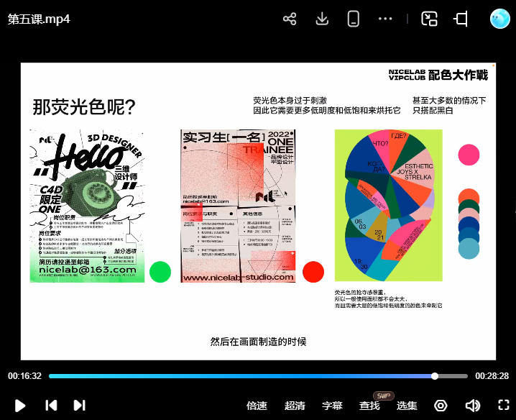Open the 字幕 subtitles options

coord(332,406)
